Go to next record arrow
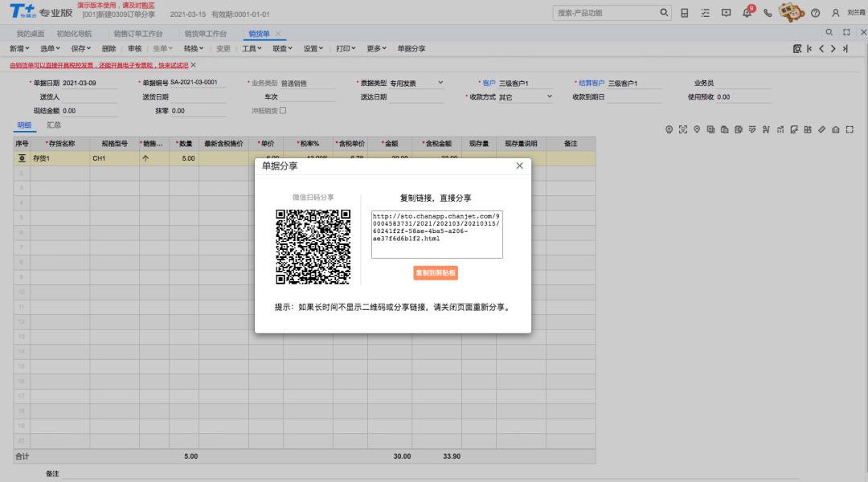 833,49
